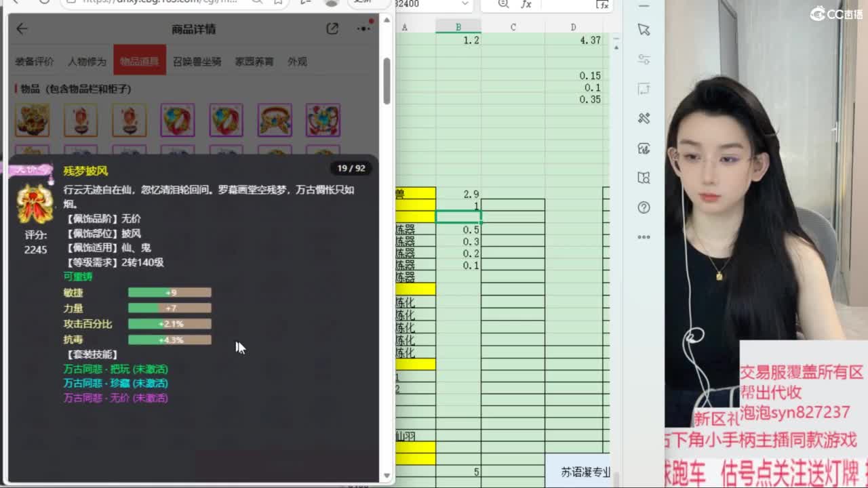Image resolution: width=868 pixels, height=488 pixels.
Task: Click the 【佩饰品阶】无价 line
Action: [102, 219]
